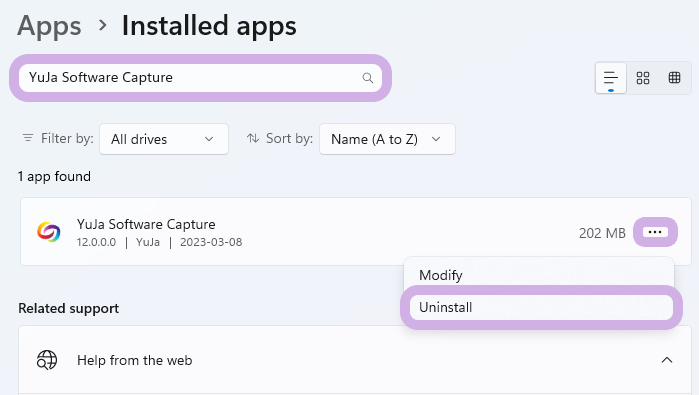Click the Filter by label
This screenshot has height=395, width=699.
67,139
